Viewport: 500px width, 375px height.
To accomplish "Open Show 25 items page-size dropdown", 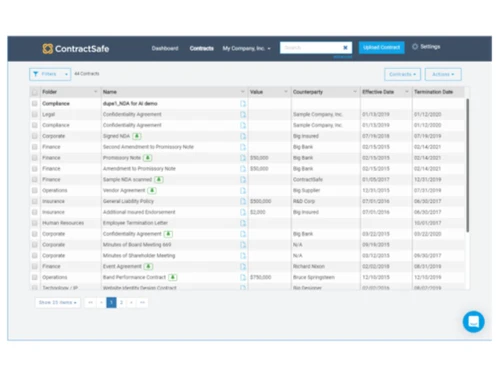I will coord(58,302).
